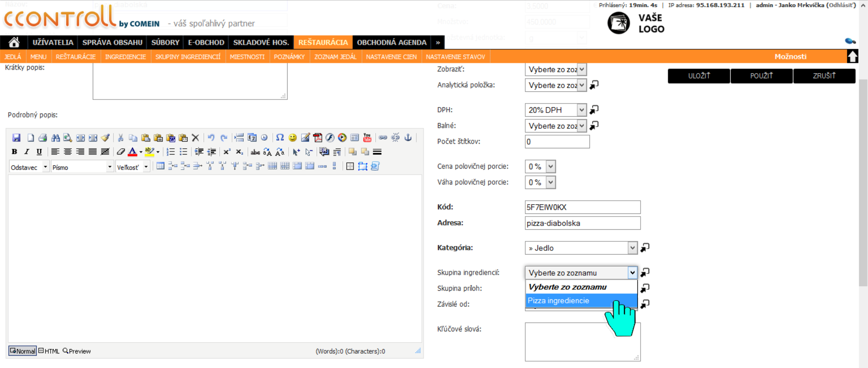Viewport: 868px width, 368px height.
Task: Toggle italic text formatting
Action: (x=27, y=152)
